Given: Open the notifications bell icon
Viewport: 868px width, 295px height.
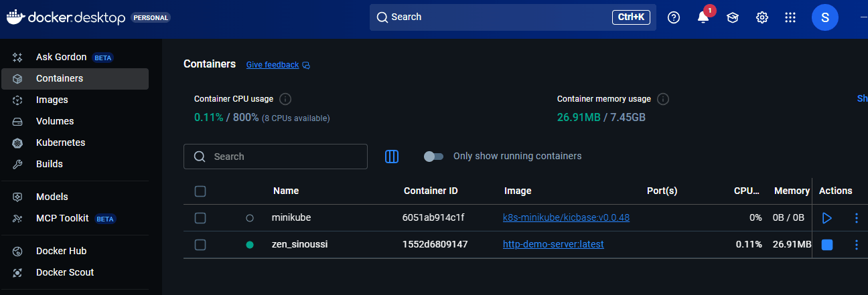Looking at the screenshot, I should point(703,18).
